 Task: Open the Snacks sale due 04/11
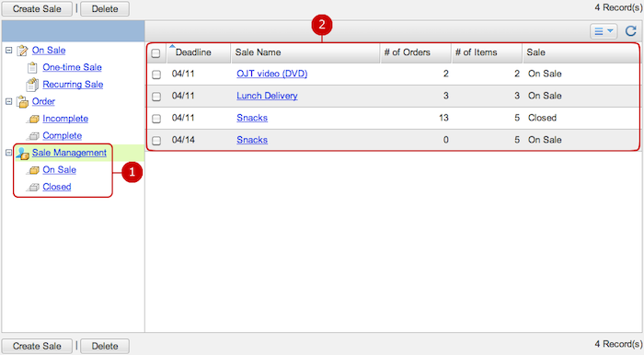click(252, 118)
